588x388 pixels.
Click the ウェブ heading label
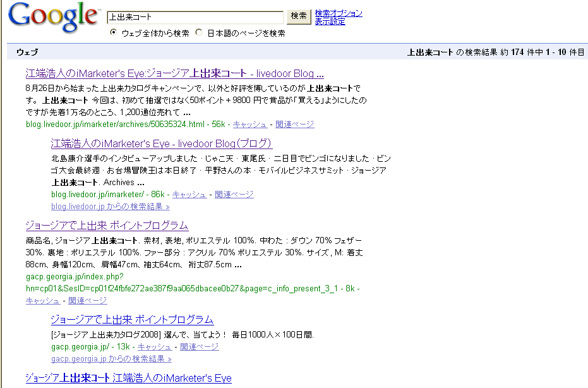[x=27, y=52]
